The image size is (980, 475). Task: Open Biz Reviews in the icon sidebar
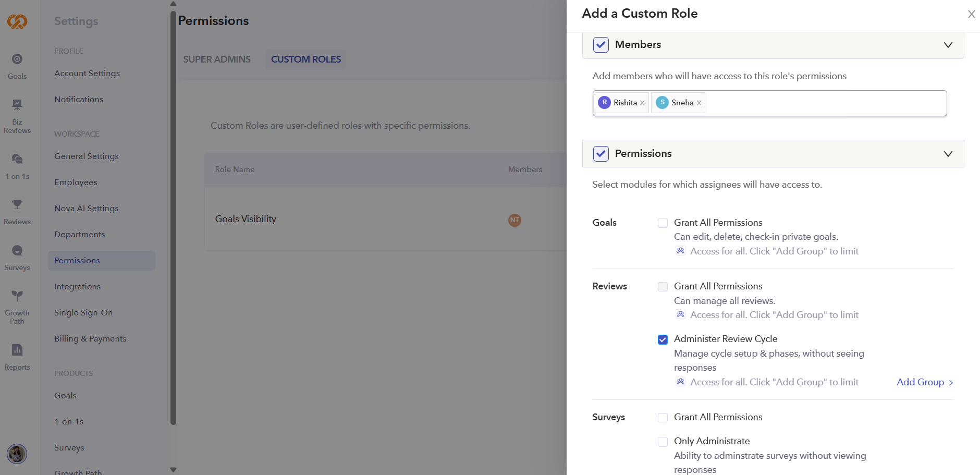coord(17,116)
